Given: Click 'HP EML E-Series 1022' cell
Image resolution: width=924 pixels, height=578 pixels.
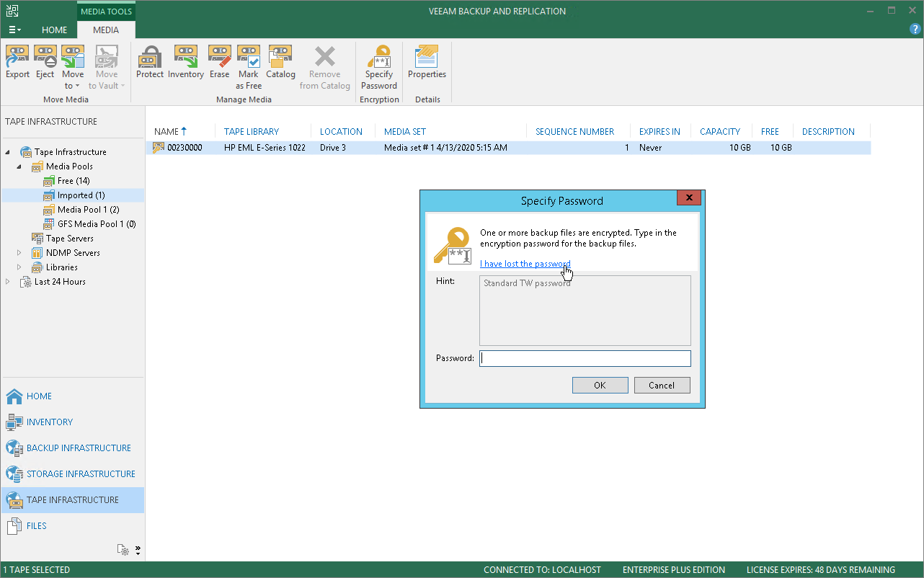Looking at the screenshot, I should [x=265, y=148].
